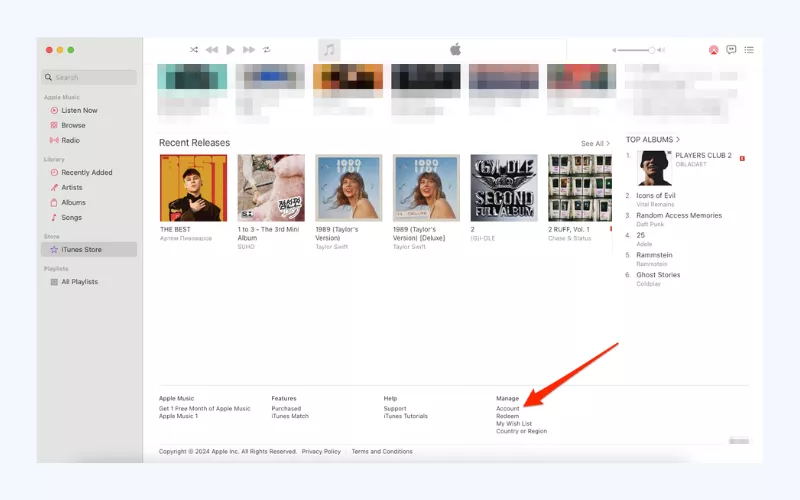800x500 pixels.
Task: Open the (G)I-DLE album 2 cover
Action: pyautogui.click(x=504, y=188)
